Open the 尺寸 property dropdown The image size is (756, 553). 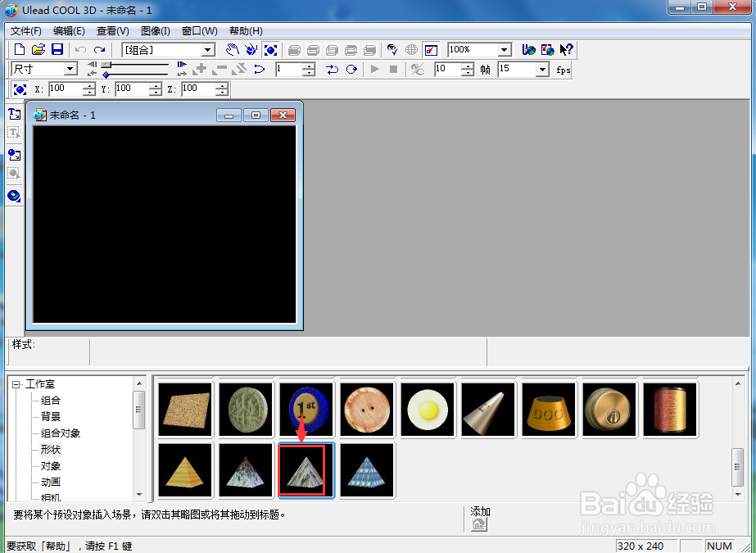click(x=70, y=69)
